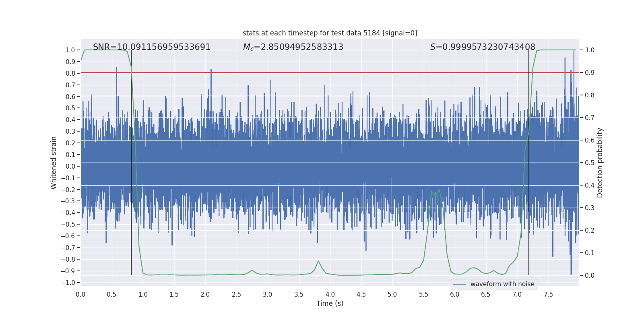
Task: Click the plot title mentioning test data 5184
Action: click(x=330, y=33)
